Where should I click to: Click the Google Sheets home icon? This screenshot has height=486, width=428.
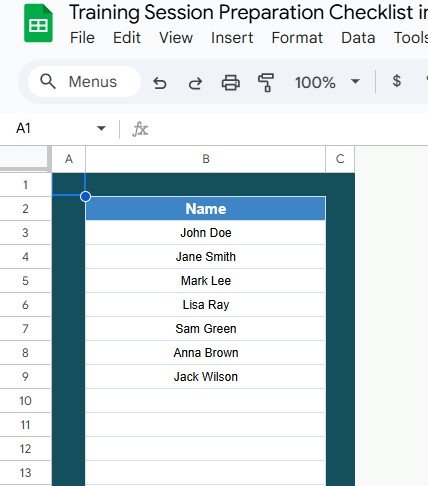38,23
